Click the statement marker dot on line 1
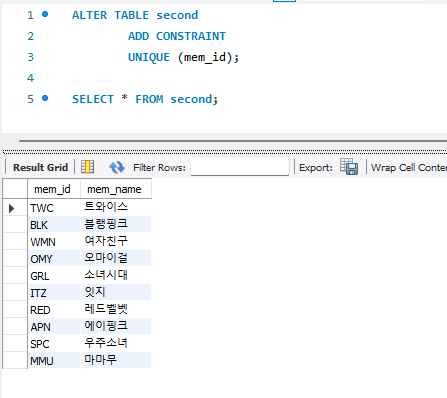 pyautogui.click(x=45, y=14)
